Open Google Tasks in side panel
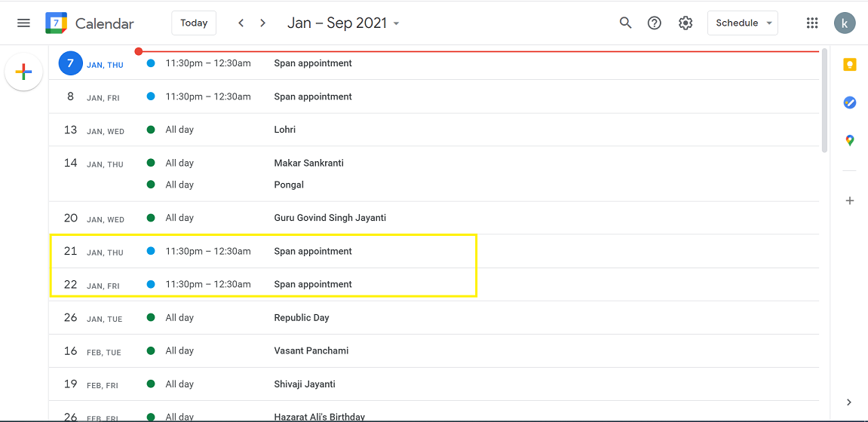868x422 pixels. tap(850, 102)
